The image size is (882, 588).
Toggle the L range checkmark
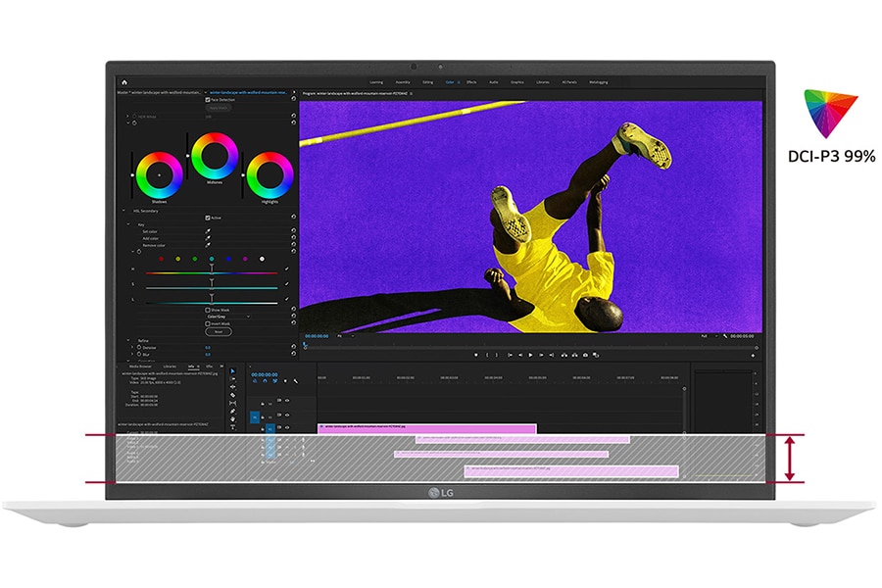(286, 299)
